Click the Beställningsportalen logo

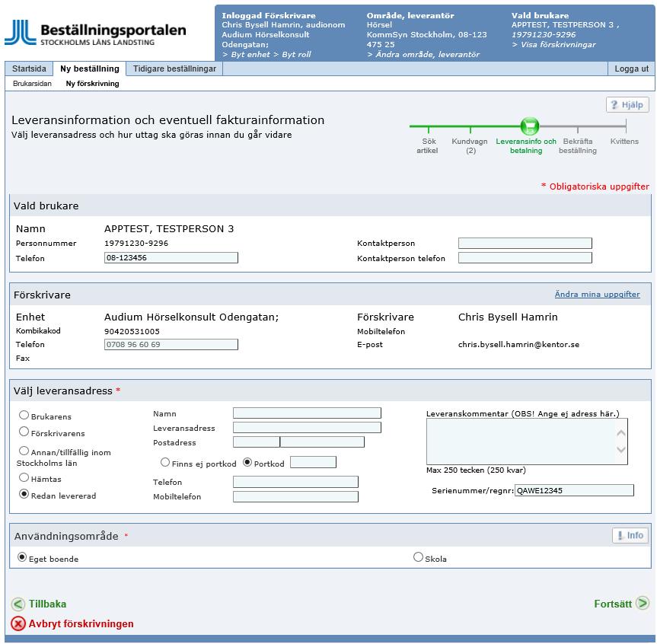coord(95,33)
